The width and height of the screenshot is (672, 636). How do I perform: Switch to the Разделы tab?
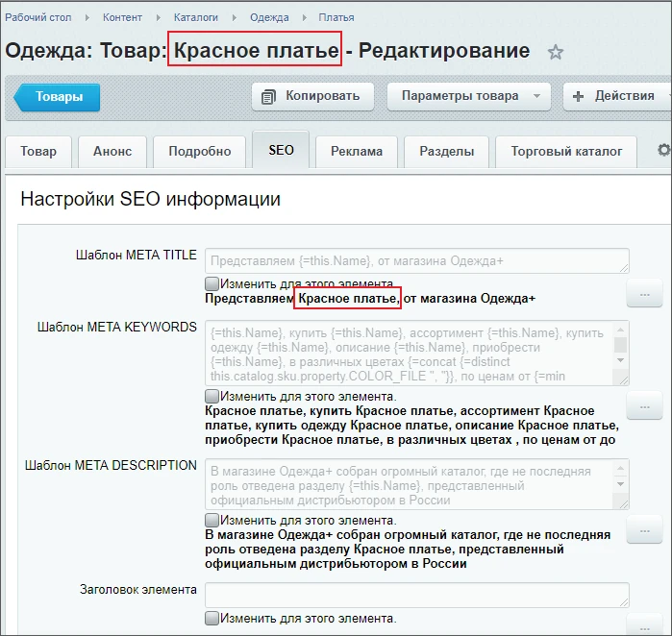click(447, 152)
